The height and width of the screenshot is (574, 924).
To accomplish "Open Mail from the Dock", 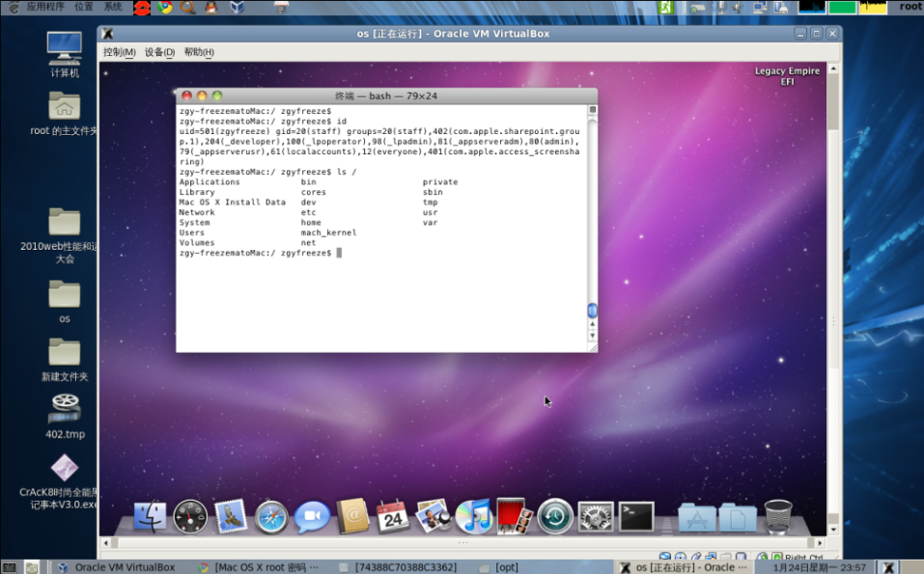I will coord(229,517).
